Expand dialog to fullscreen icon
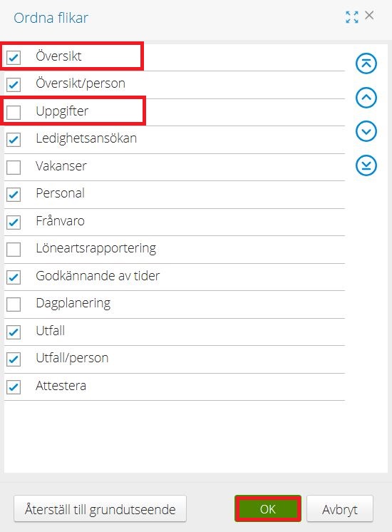This screenshot has height=532, width=392. coord(351,16)
